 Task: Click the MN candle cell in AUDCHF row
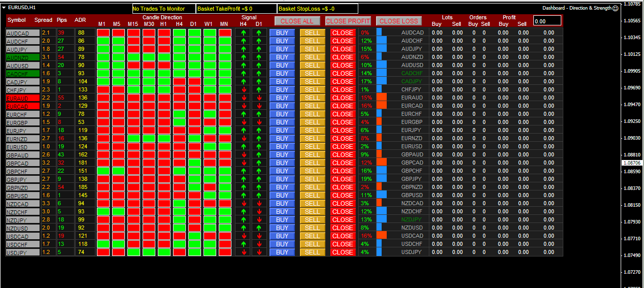[225, 41]
